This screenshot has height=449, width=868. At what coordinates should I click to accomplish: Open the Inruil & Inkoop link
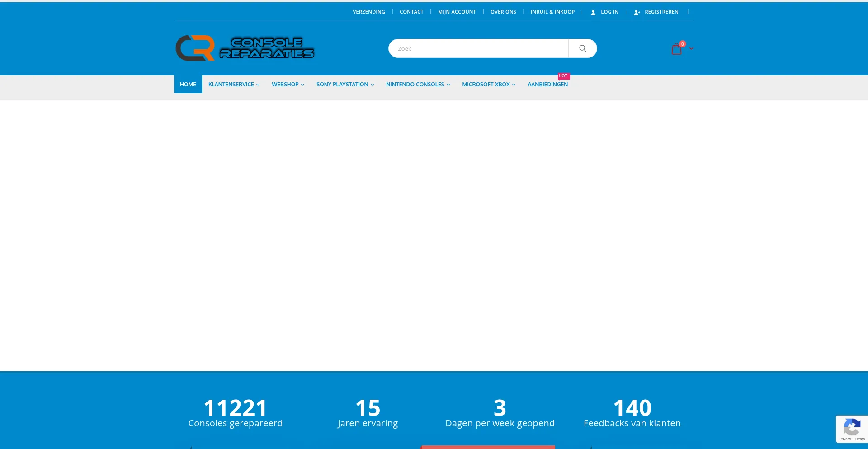point(552,12)
